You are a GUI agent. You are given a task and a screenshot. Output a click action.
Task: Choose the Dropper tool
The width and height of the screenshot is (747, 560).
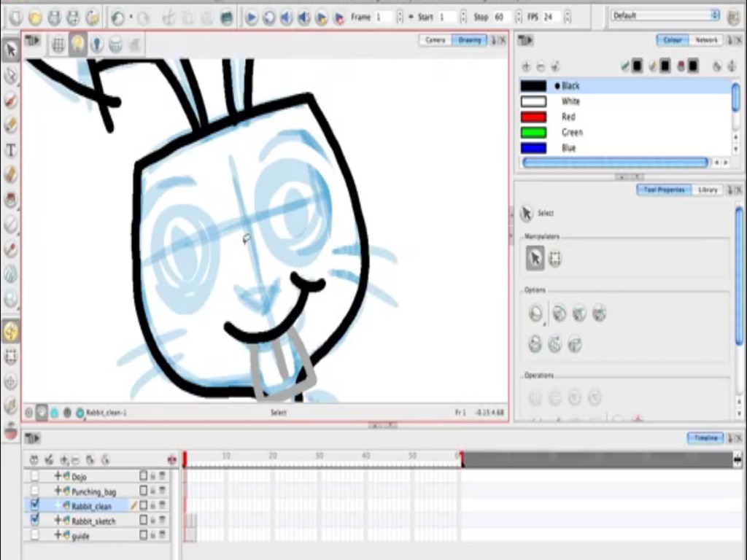pyautogui.click(x=10, y=249)
